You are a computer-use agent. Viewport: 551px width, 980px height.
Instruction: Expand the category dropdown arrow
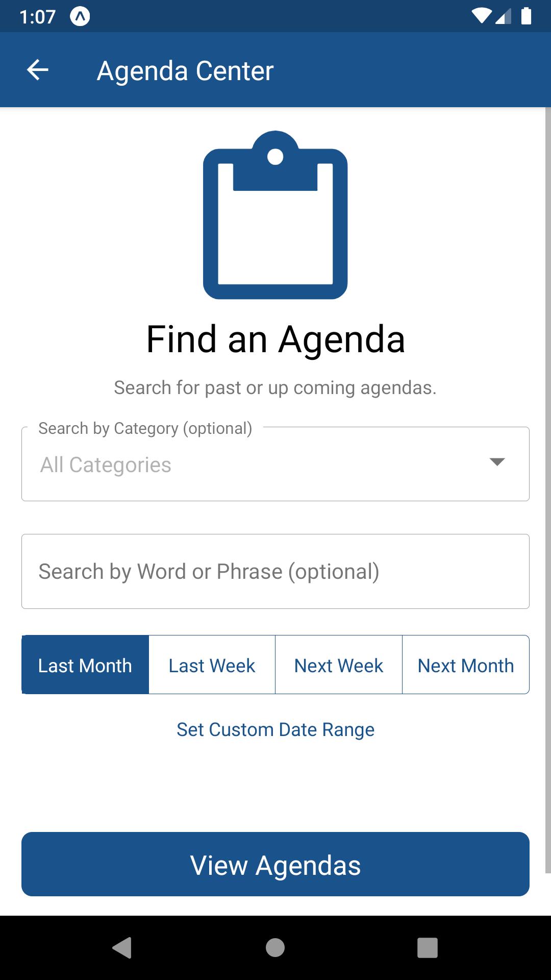[x=497, y=462]
